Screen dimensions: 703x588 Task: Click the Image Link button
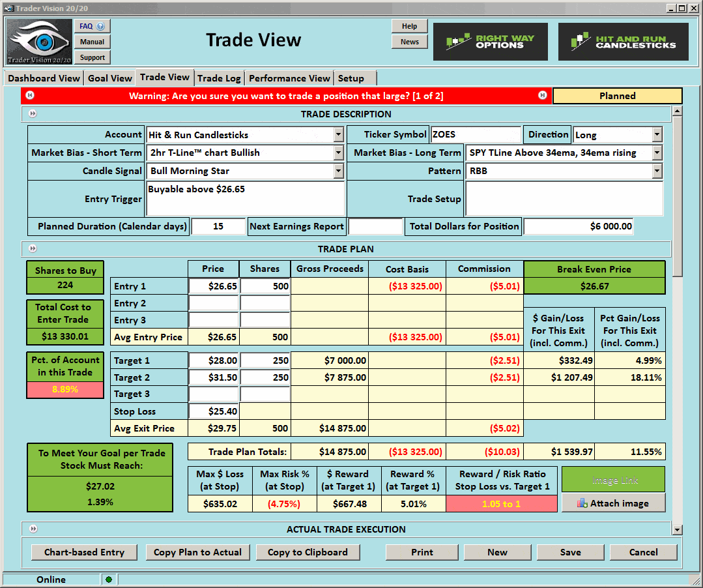pyautogui.click(x=613, y=480)
